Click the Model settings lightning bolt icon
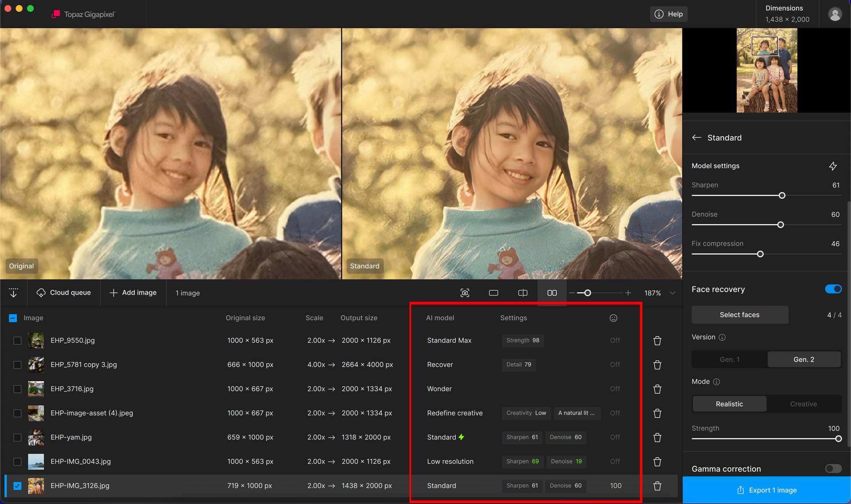Image resolution: width=851 pixels, height=504 pixels. click(833, 166)
